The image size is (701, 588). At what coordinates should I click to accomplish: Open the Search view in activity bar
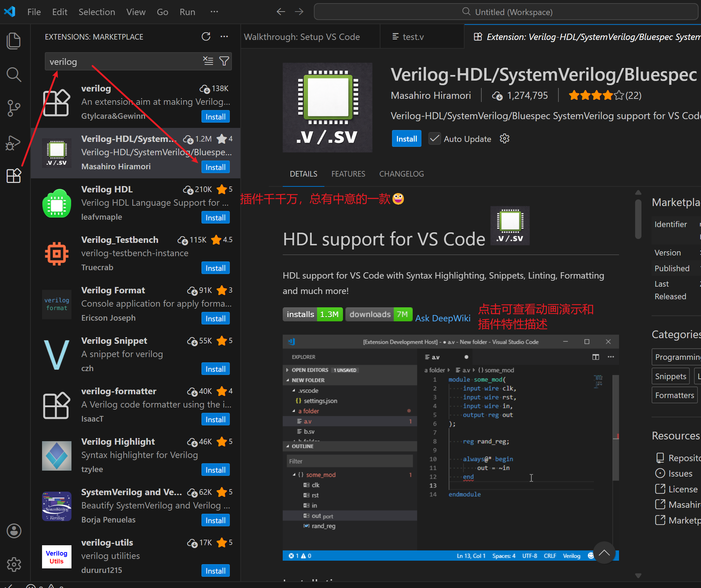14,75
